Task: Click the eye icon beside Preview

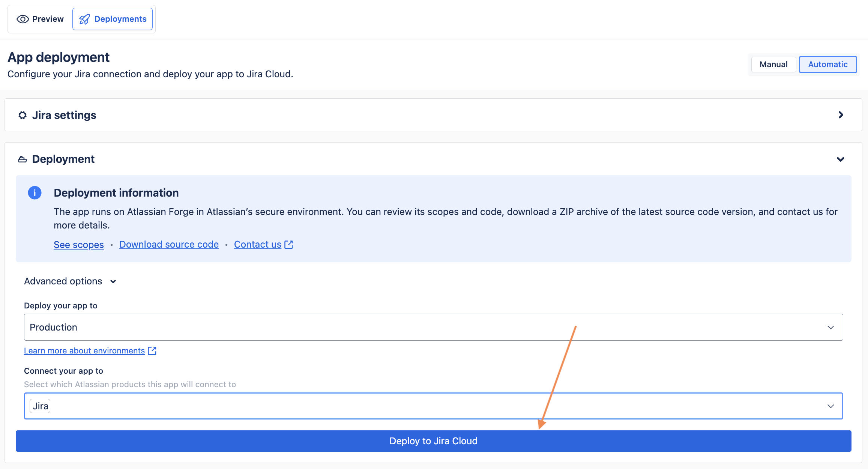Action: [23, 19]
